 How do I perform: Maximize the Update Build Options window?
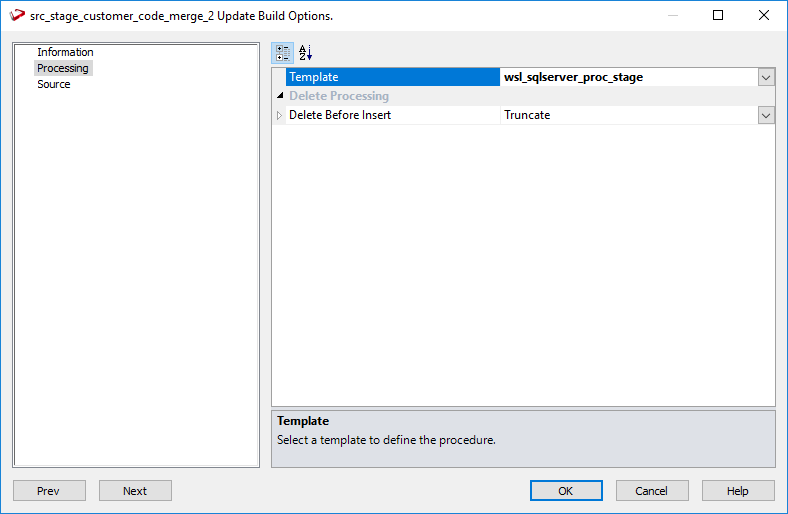coord(718,16)
